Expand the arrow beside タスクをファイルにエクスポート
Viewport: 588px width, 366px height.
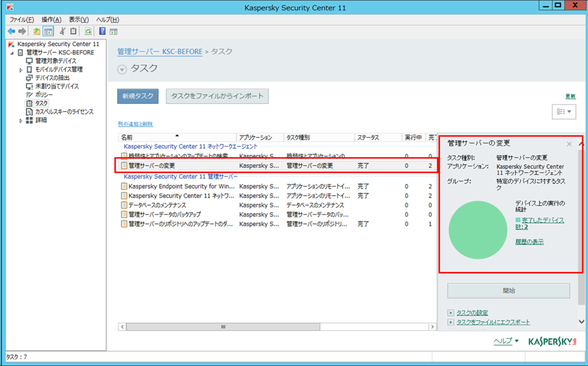[x=450, y=322]
